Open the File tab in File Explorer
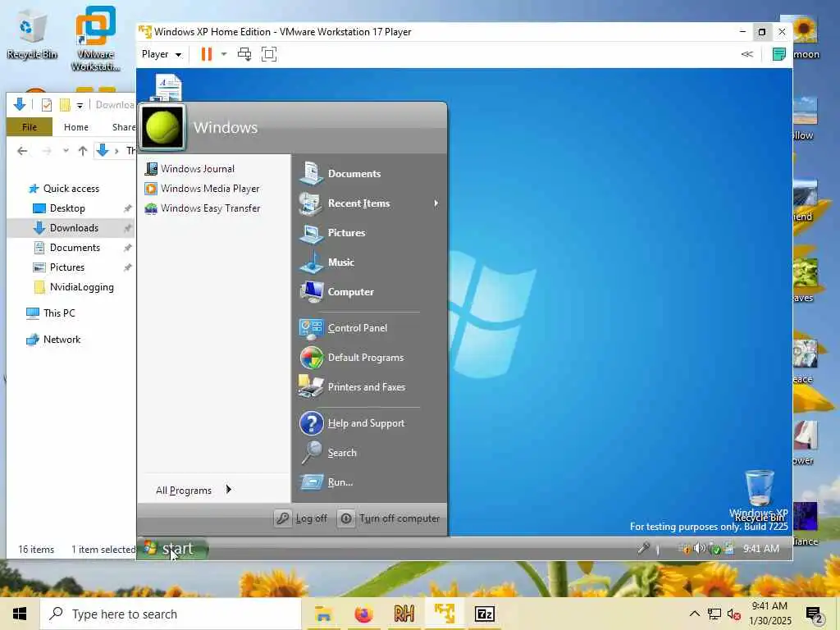This screenshot has width=840, height=630. tap(30, 127)
